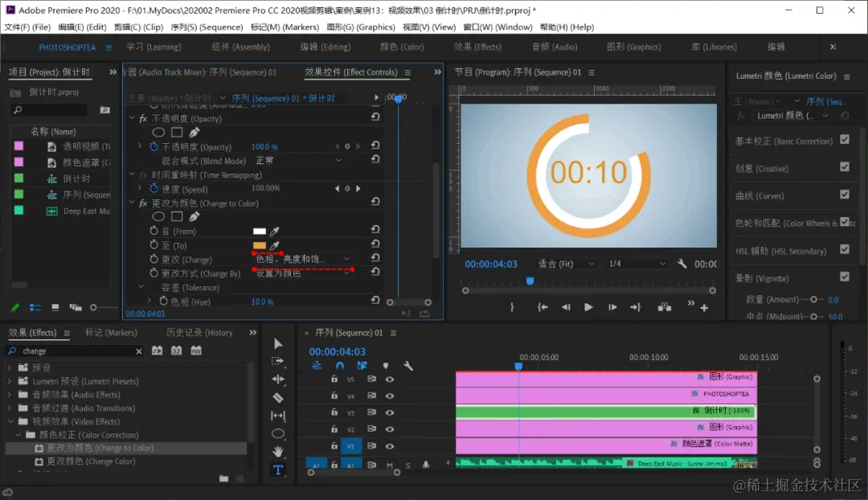Switch Project panel to list view
The width and height of the screenshot is (868, 500).
35,307
